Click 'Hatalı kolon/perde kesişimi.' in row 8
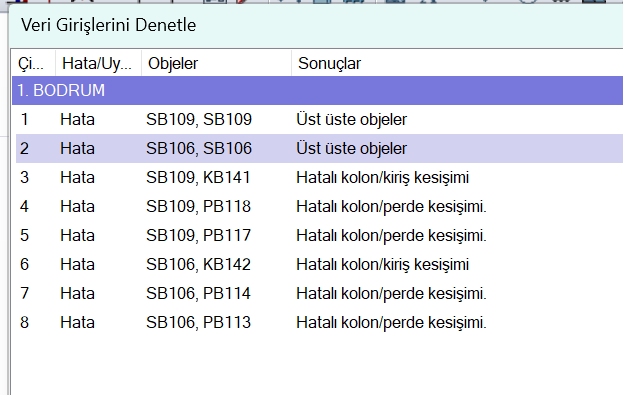 pyautogui.click(x=391, y=323)
